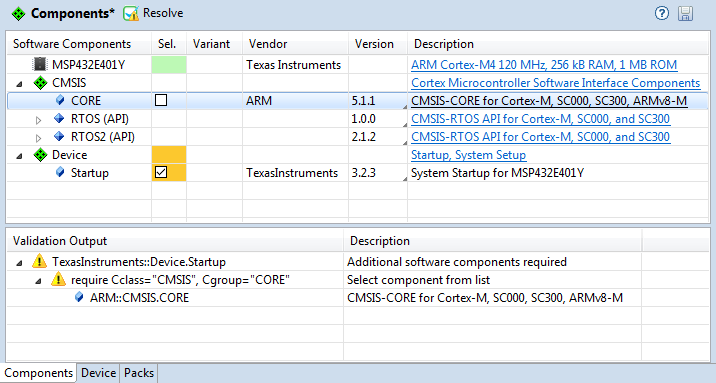Open Startup, System Setup link
The height and width of the screenshot is (383, 716).
coord(469,155)
